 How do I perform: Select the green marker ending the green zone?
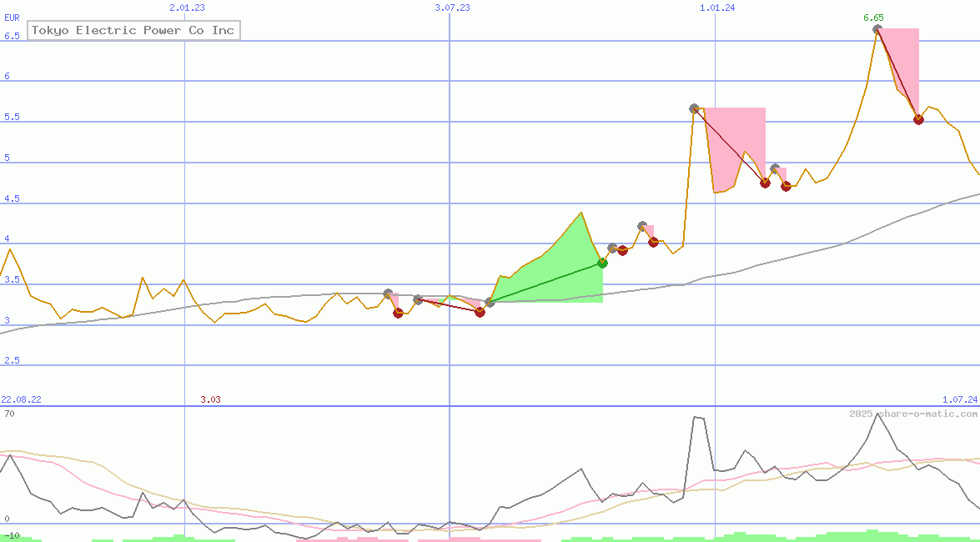(602, 263)
